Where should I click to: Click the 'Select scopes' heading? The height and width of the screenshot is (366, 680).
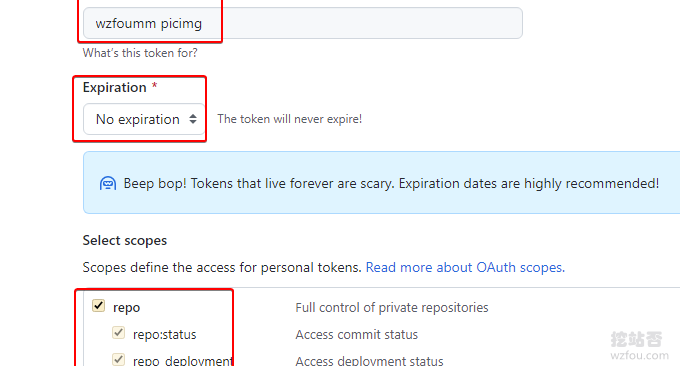tap(125, 240)
